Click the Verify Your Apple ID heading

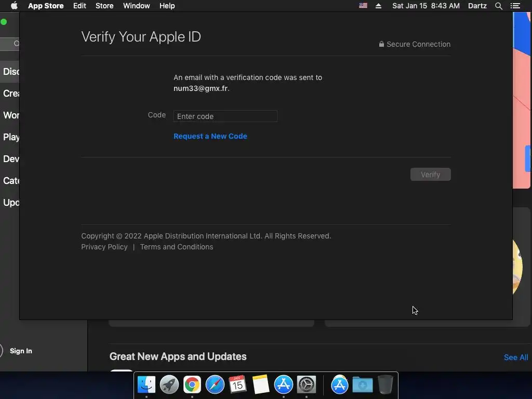tap(141, 37)
